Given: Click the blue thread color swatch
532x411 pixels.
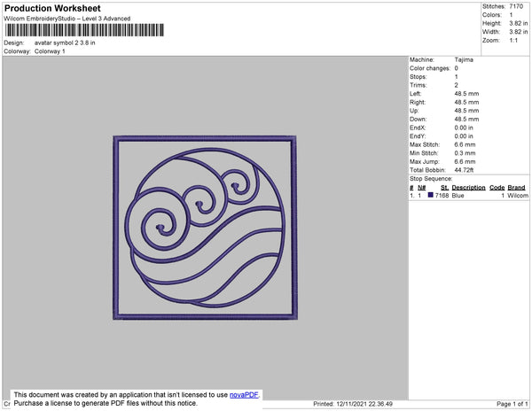Looking at the screenshot, I should pos(430,195).
